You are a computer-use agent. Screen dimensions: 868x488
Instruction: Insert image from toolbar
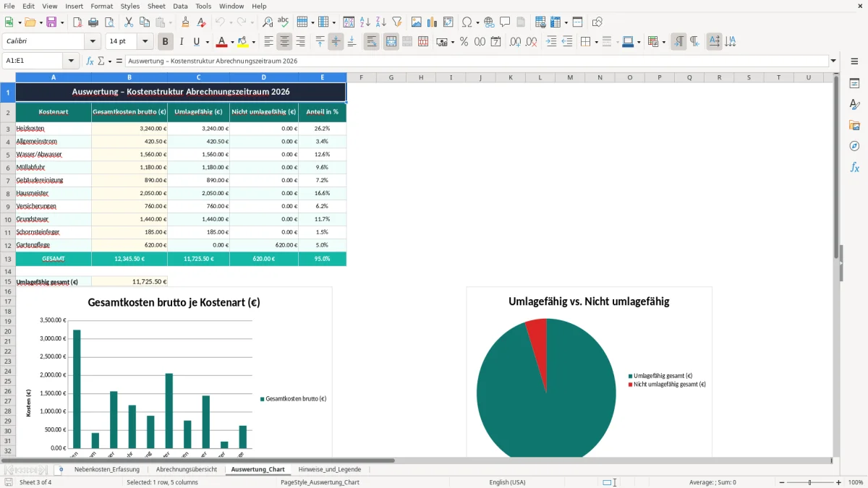(417, 22)
